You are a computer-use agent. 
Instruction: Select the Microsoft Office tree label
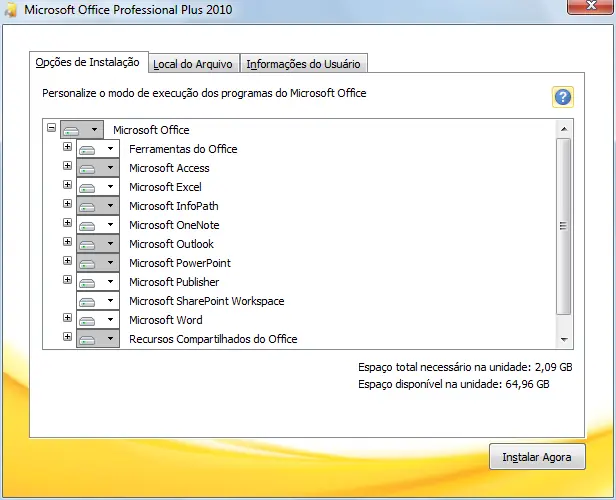coord(151,130)
